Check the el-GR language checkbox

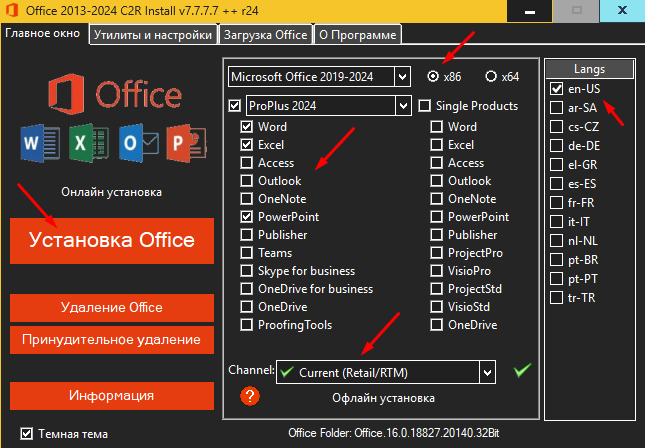click(557, 165)
